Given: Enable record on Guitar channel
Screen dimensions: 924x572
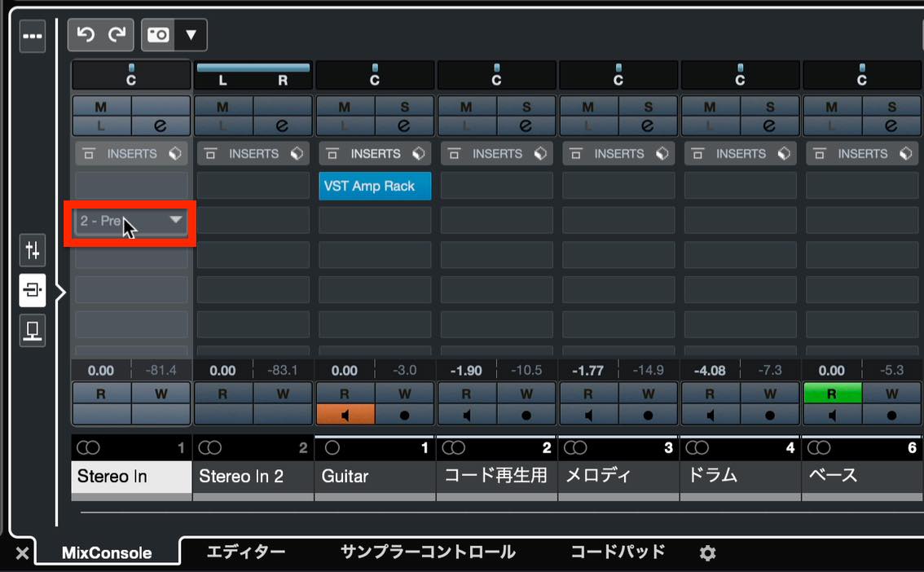Looking at the screenshot, I should click(404, 415).
